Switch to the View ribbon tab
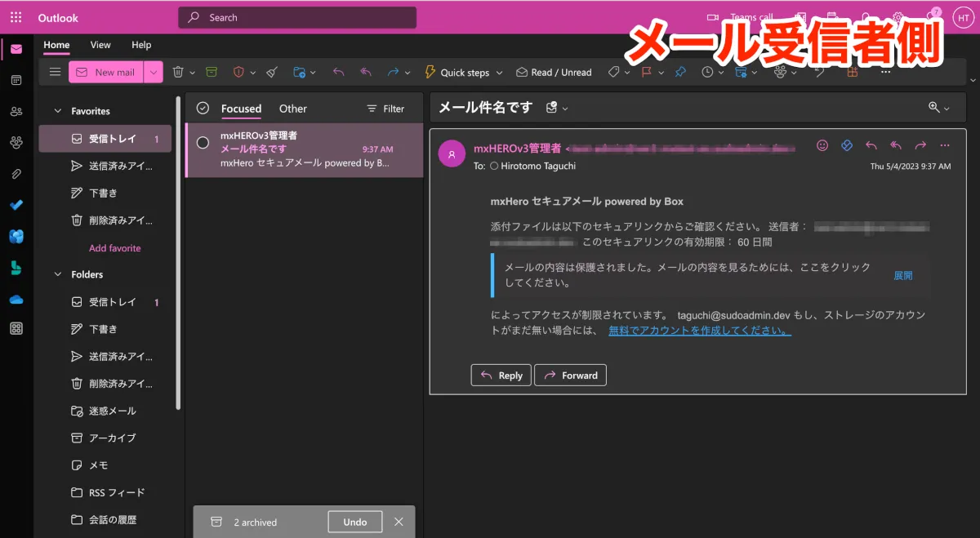The height and width of the screenshot is (538, 980). [100, 45]
